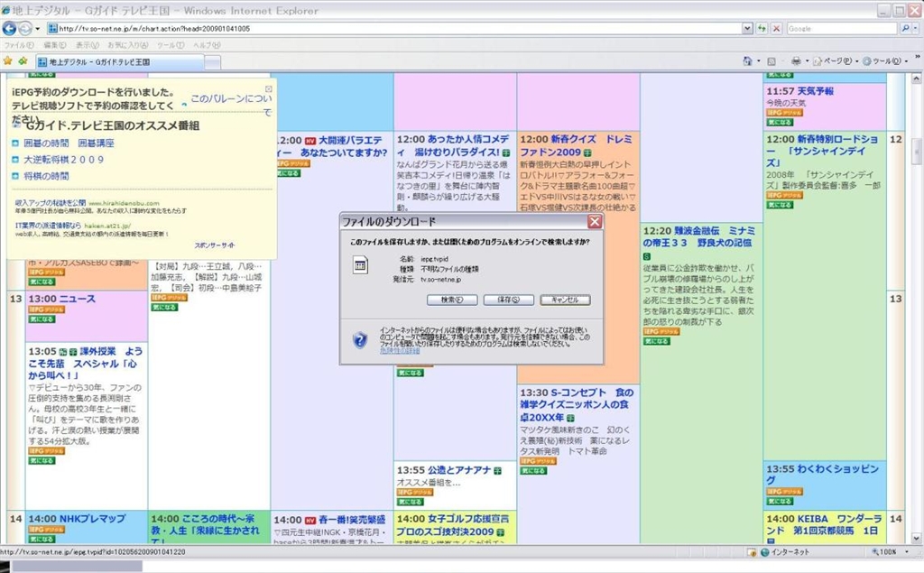Go forward with the Forward arrow button

[24, 28]
